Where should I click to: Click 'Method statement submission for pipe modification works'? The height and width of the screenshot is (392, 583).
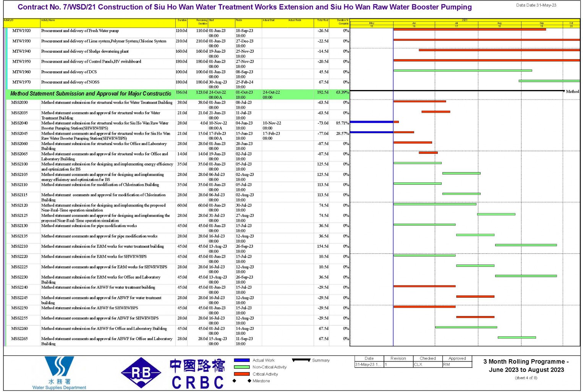[89, 226]
